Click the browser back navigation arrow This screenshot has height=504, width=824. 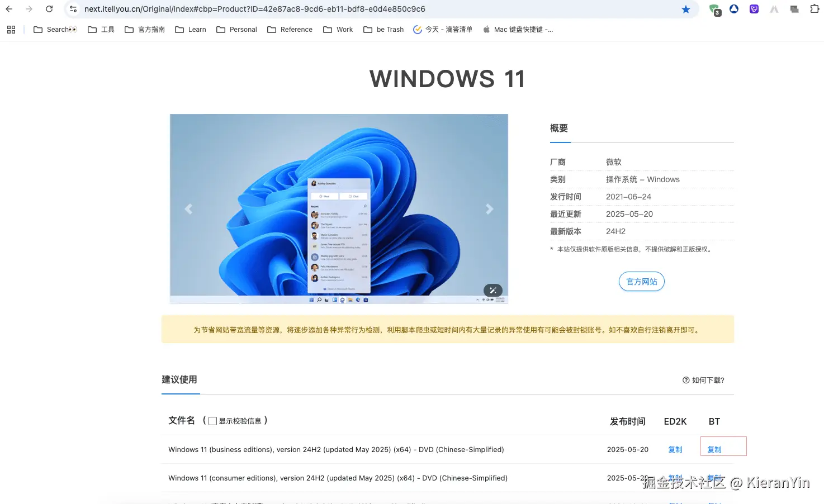click(x=8, y=9)
